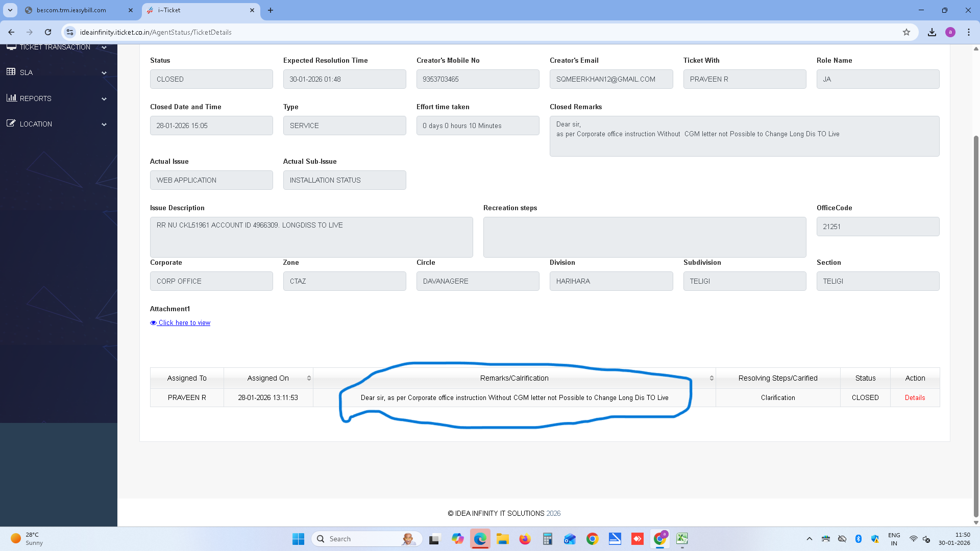Expand the SLA sidebar section
Viewport: 980px width, 551px height.
click(x=104, y=73)
